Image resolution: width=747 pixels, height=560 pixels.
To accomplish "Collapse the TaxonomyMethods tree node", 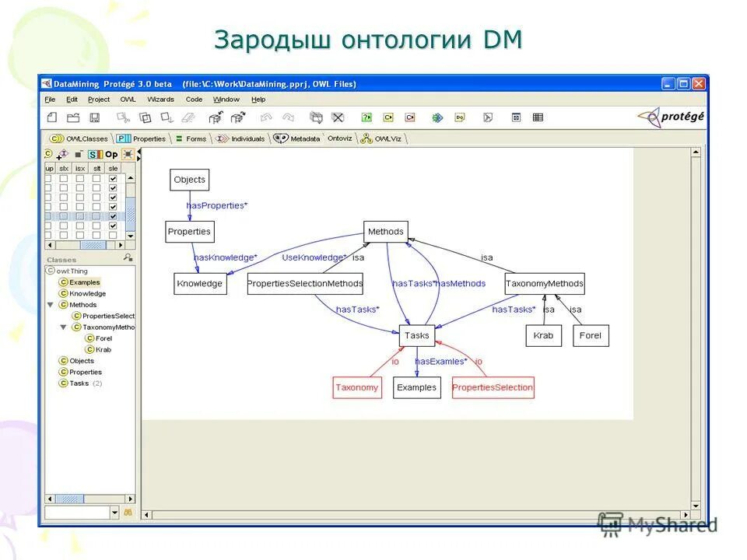I will (64, 327).
